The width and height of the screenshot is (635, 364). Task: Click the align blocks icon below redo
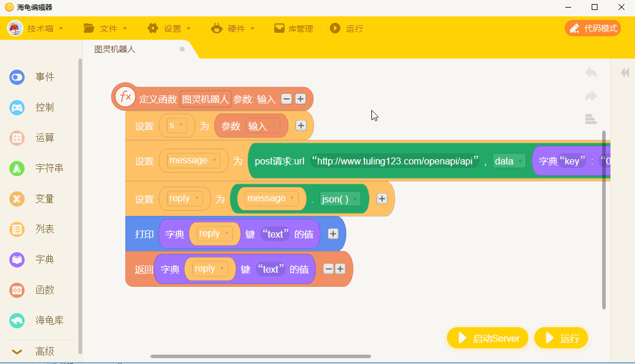[x=591, y=119]
